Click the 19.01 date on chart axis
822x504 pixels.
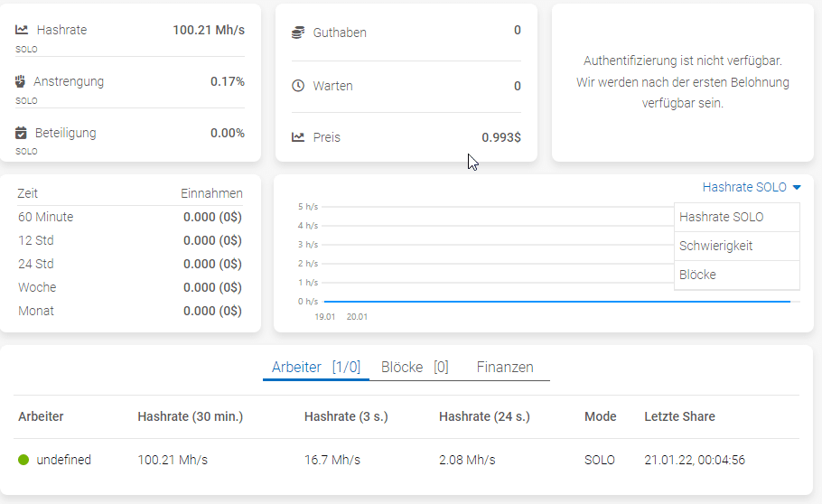325,317
